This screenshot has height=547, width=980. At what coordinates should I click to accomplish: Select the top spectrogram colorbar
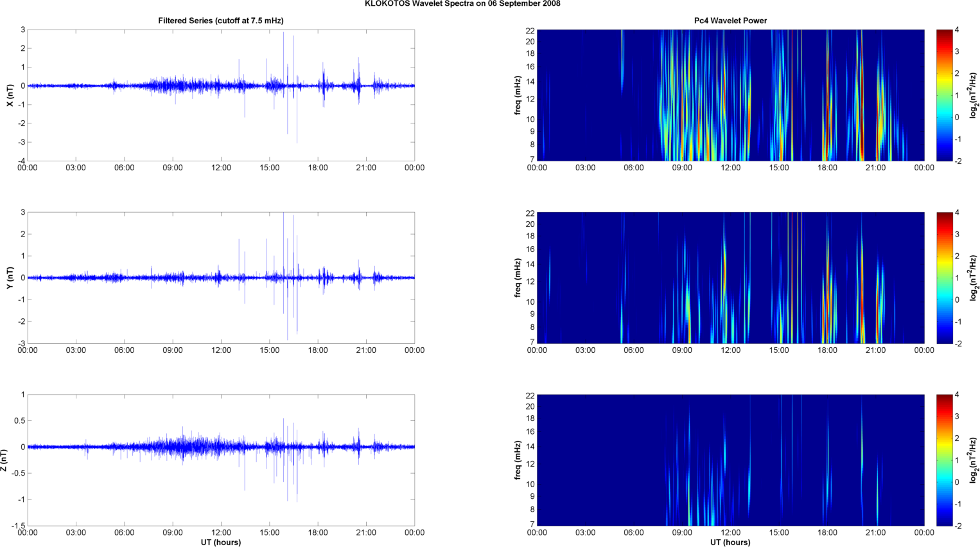click(x=944, y=95)
